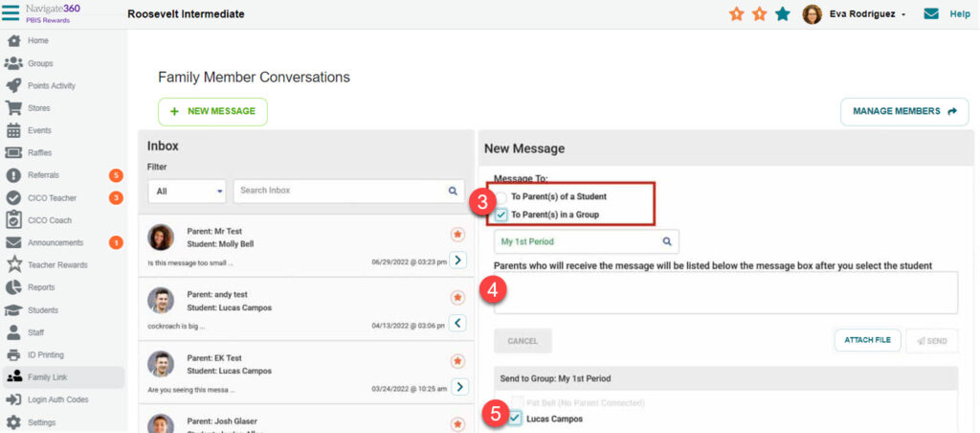
Task: Click the ID Printing printer icon
Action: click(13, 354)
